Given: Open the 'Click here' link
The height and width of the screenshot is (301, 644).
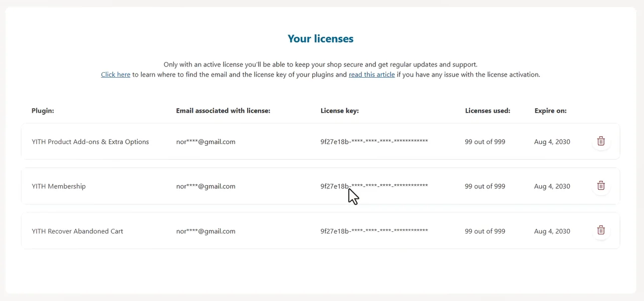Looking at the screenshot, I should (116, 75).
